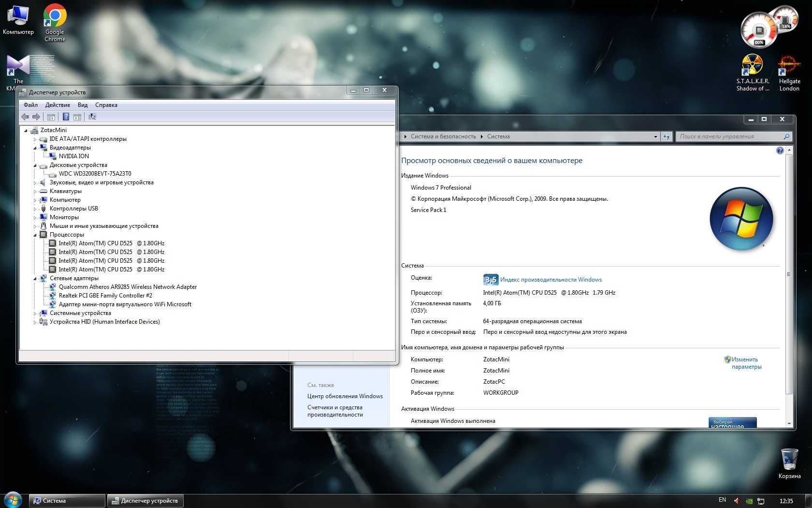Launch the Hellgate London desktop shortcut

pos(789,73)
